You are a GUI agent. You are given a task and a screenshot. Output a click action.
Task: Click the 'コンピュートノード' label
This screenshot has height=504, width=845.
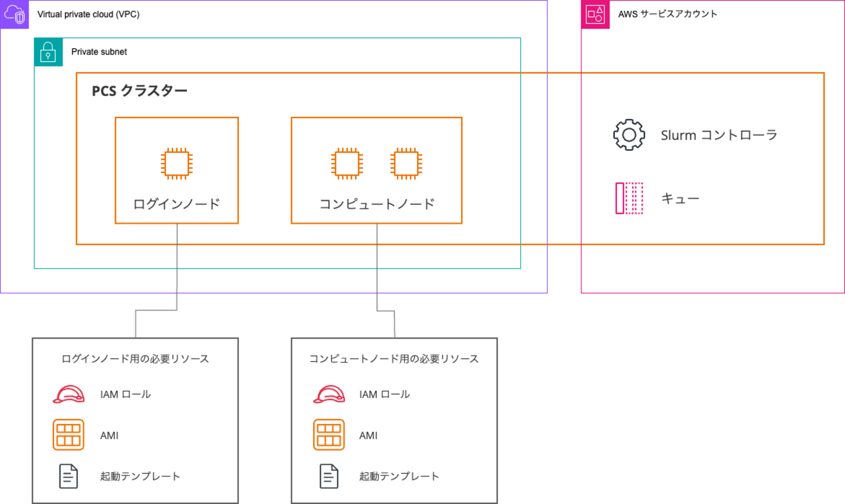tap(377, 204)
